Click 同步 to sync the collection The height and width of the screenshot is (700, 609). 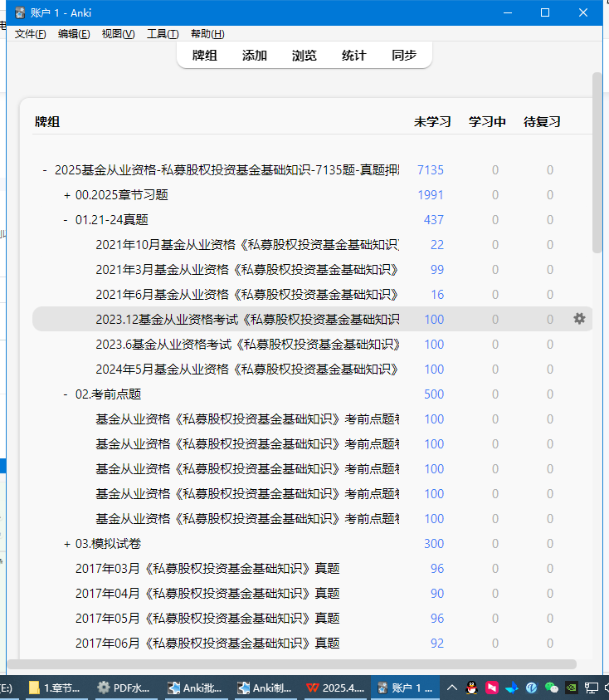tap(404, 56)
